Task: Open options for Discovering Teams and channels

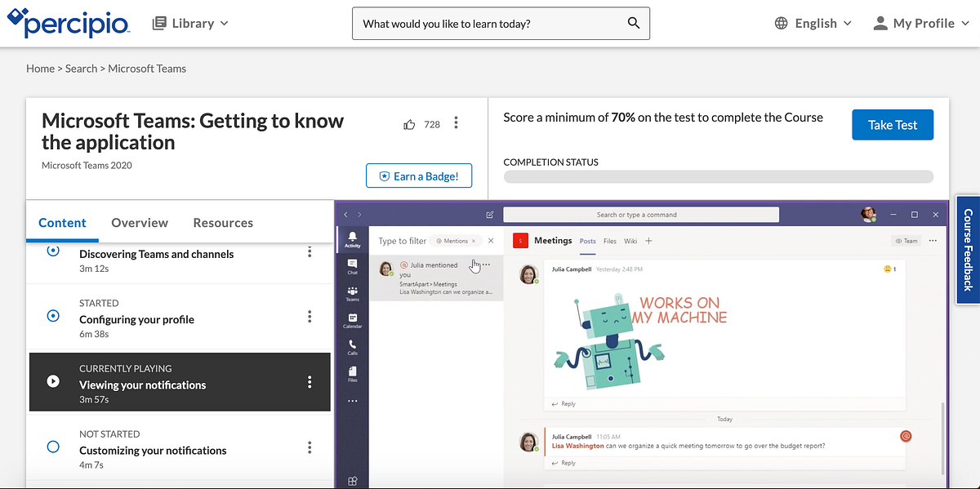Action: point(310,251)
